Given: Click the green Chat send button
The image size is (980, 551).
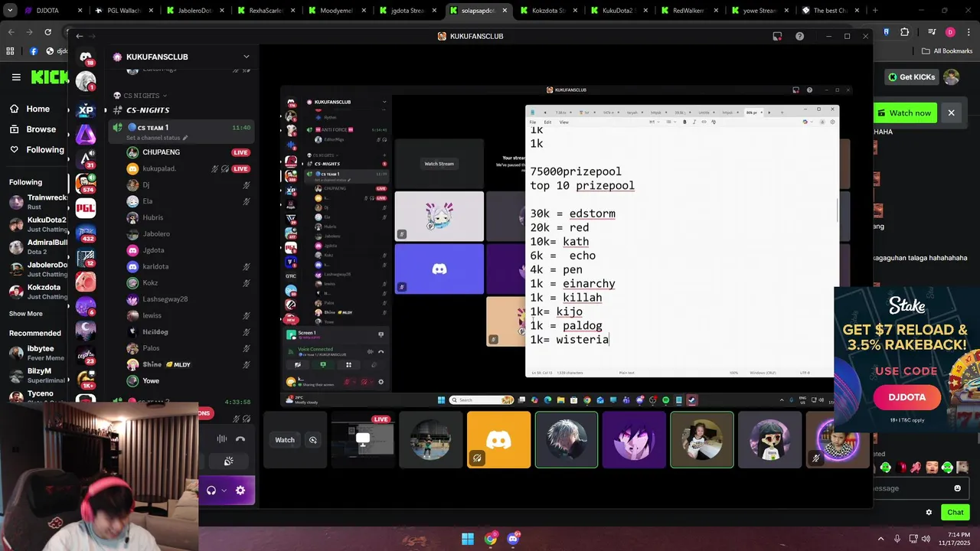Looking at the screenshot, I should click(x=955, y=512).
